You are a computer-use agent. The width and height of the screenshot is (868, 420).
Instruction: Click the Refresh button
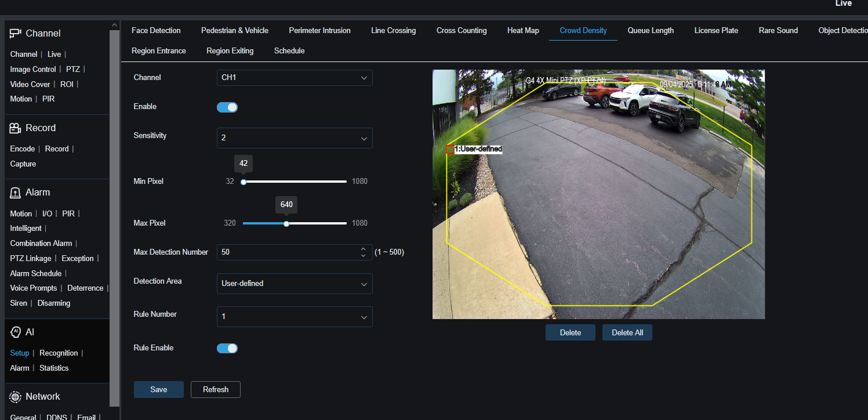[216, 390]
